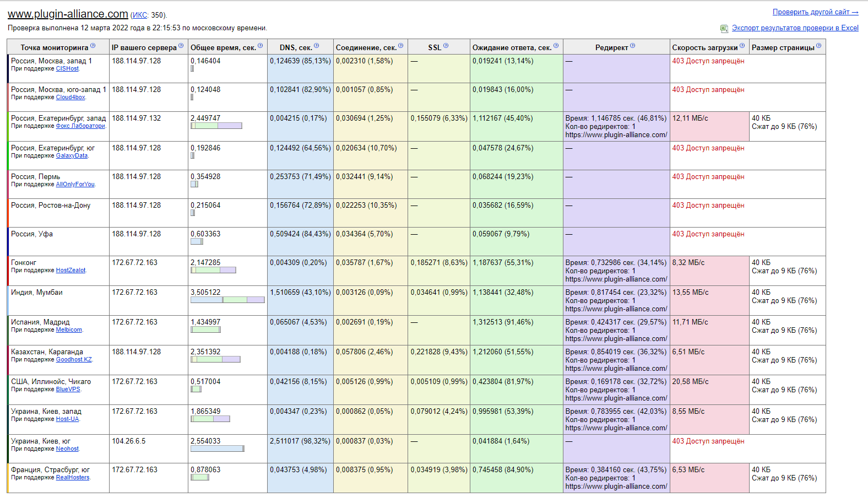Open BlueVPS sponsor link
Viewport: 868px width, 497px height.
tap(68, 389)
